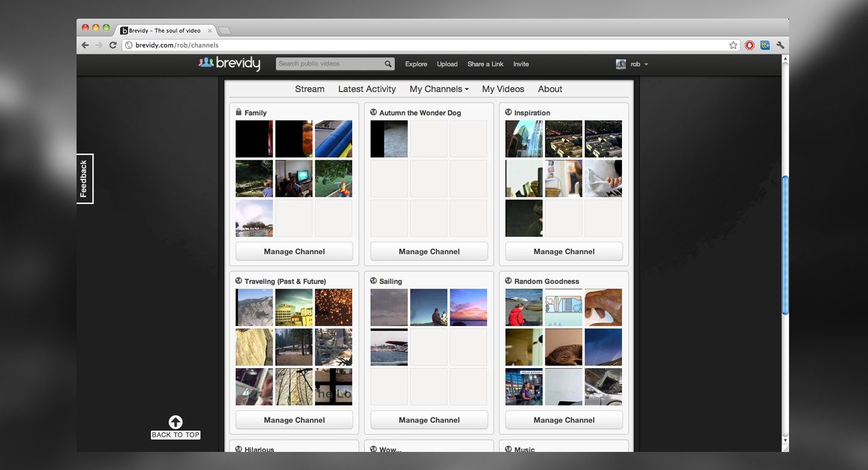868x470 pixels.
Task: Click the globe icon beside Hilarious
Action: click(x=239, y=449)
